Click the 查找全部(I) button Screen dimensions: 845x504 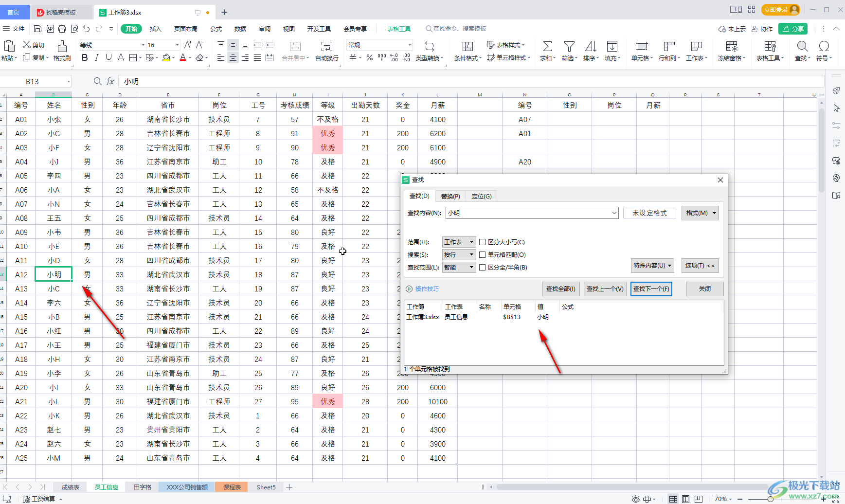(x=561, y=288)
